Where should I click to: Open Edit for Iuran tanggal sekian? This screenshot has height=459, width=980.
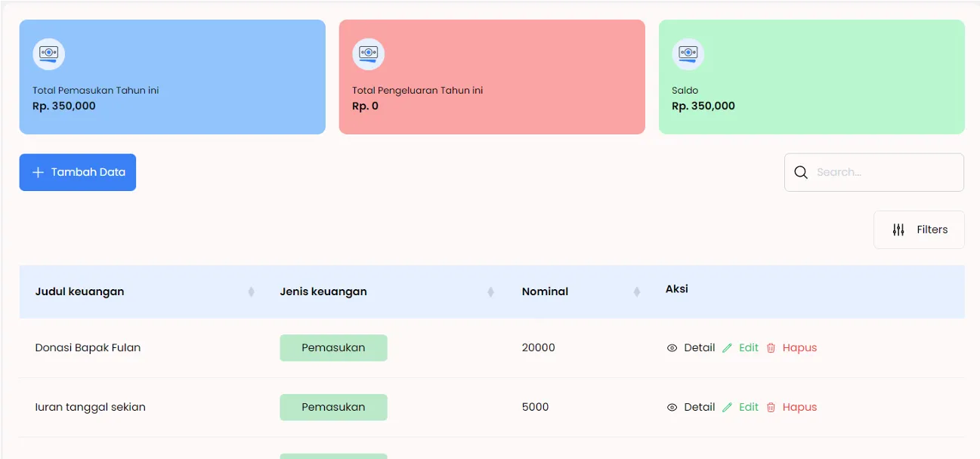pyautogui.click(x=748, y=407)
